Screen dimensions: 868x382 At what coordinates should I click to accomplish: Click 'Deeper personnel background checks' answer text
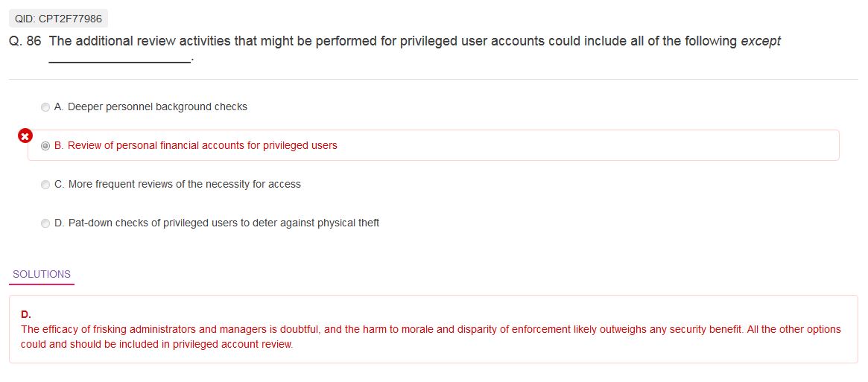(x=157, y=107)
